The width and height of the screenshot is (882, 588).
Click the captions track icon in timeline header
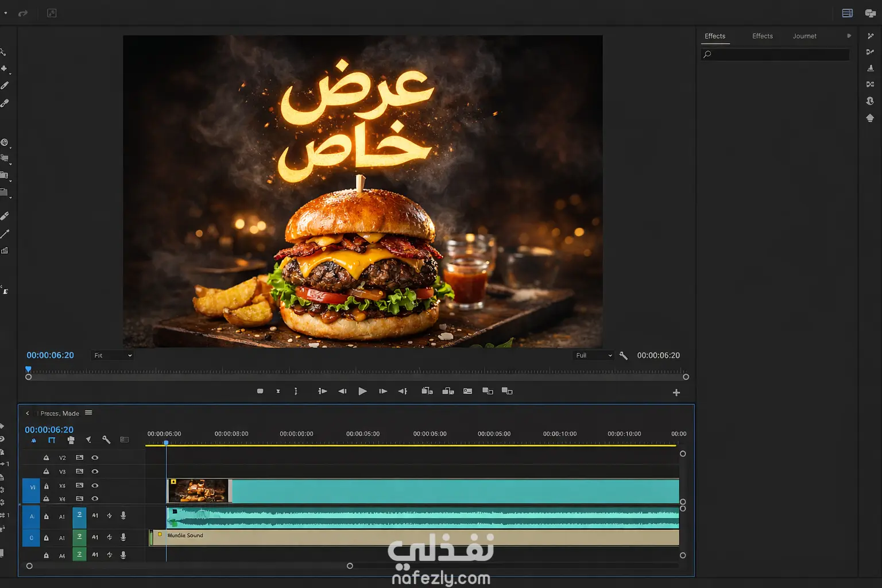point(125,440)
